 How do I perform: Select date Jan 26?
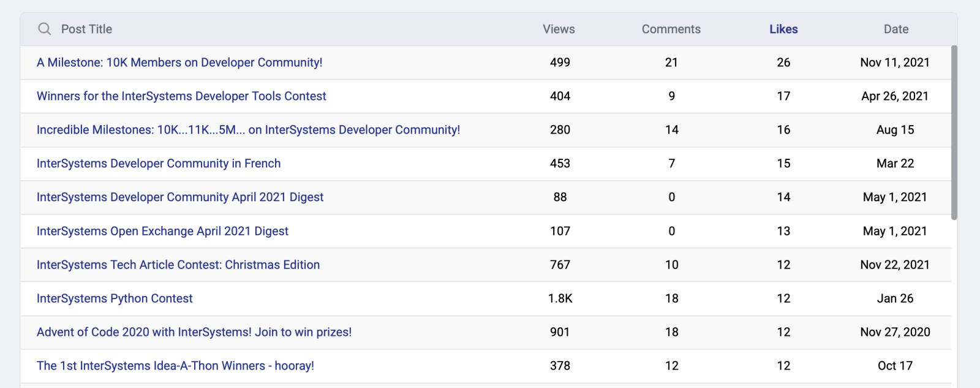[x=895, y=299]
